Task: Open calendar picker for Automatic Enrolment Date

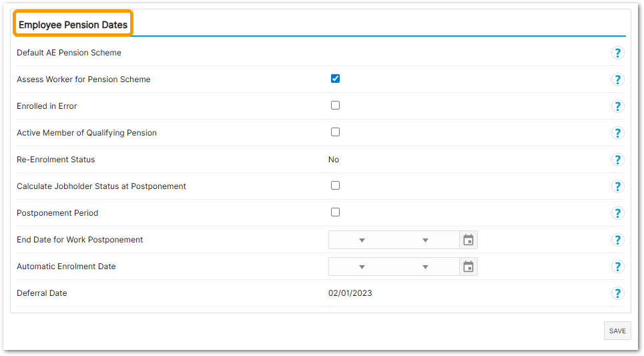Action: [468, 266]
